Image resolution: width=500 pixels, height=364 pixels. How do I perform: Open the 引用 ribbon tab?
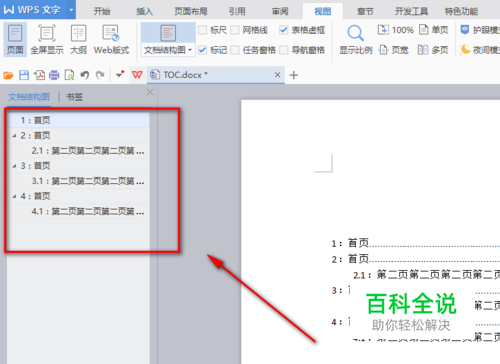[x=237, y=11]
